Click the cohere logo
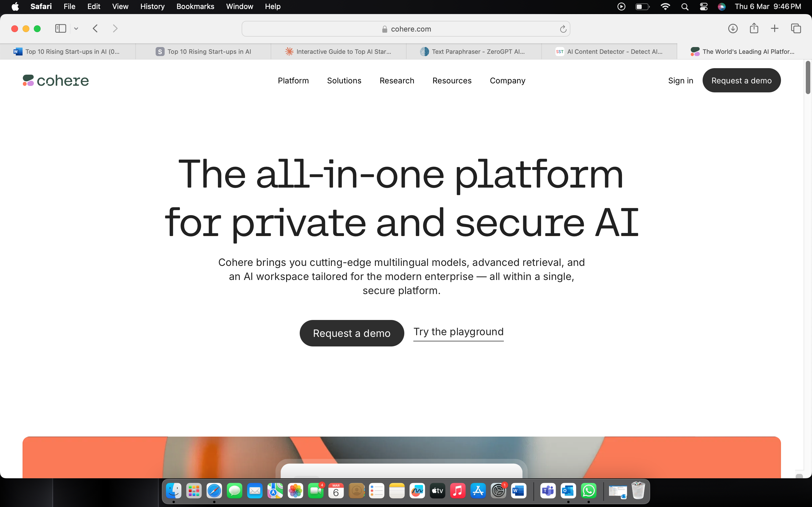The width and height of the screenshot is (812, 507). (x=56, y=81)
